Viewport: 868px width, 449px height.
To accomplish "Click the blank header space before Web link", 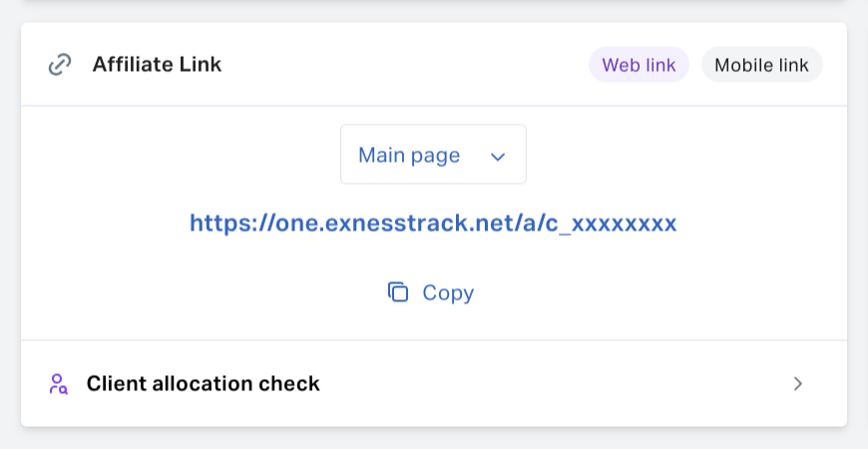I will pyautogui.click(x=404, y=64).
